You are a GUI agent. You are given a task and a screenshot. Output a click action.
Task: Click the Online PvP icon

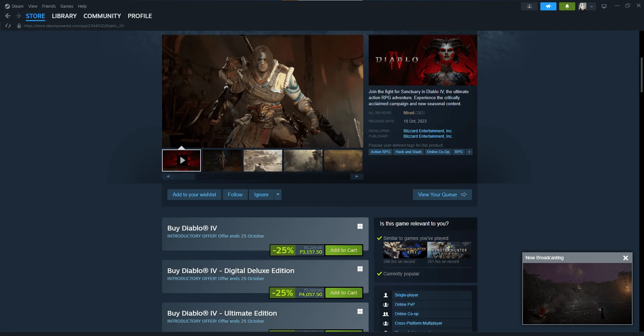click(x=386, y=305)
